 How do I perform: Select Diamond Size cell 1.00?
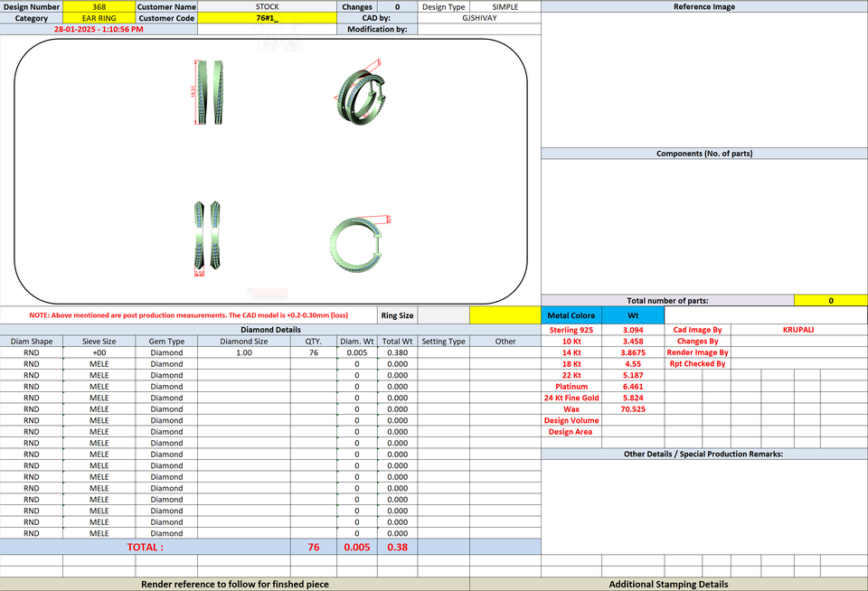tap(244, 352)
